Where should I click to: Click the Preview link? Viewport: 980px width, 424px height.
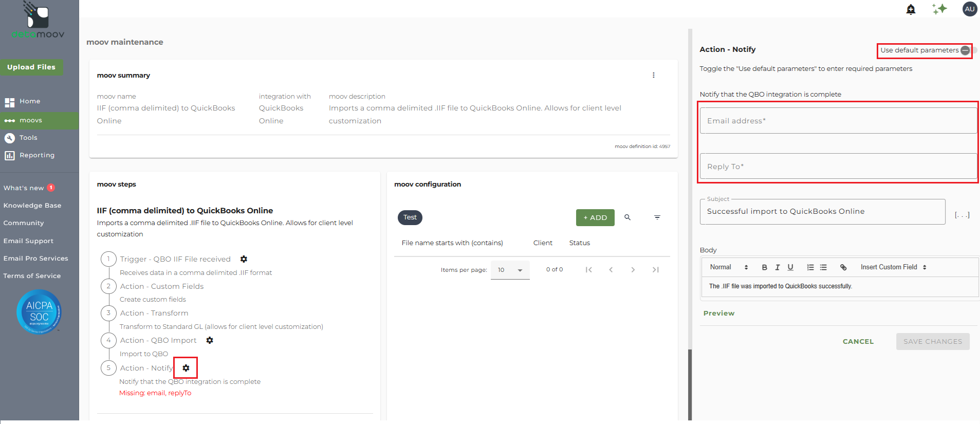click(719, 314)
